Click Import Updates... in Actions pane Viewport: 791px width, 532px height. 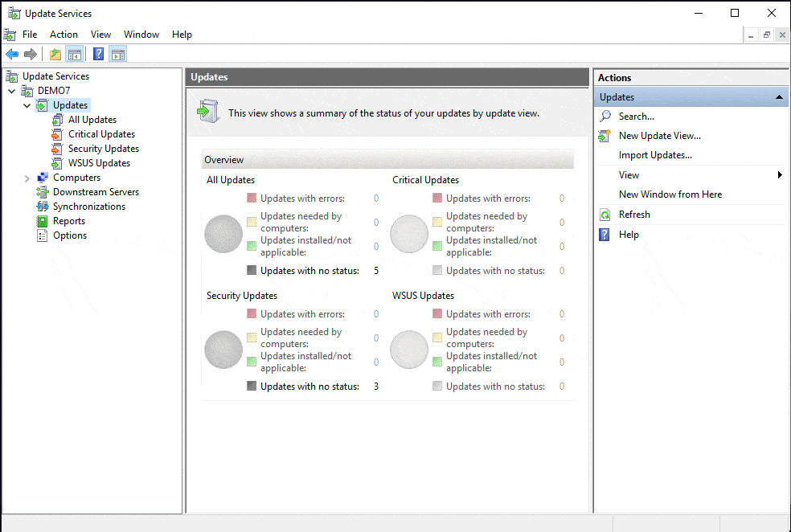coord(655,155)
